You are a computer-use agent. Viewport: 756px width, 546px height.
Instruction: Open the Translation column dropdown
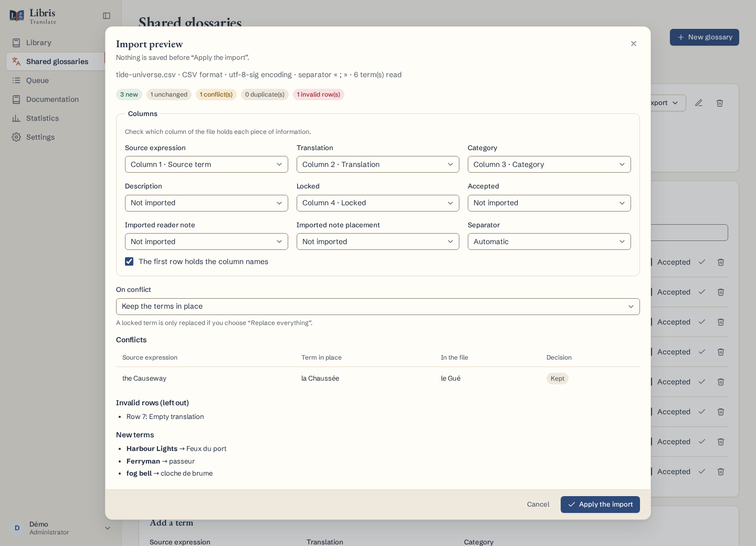point(378,164)
